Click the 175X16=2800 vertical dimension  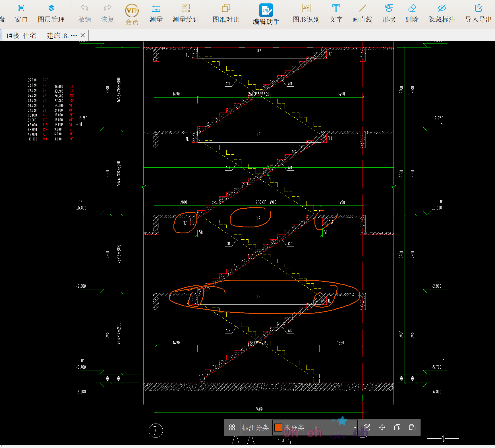tap(119, 254)
